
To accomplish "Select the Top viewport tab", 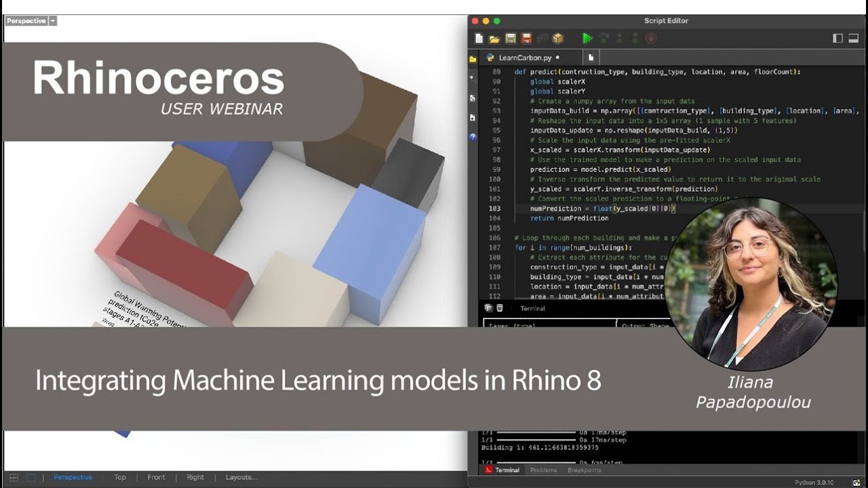I will pyautogui.click(x=120, y=477).
